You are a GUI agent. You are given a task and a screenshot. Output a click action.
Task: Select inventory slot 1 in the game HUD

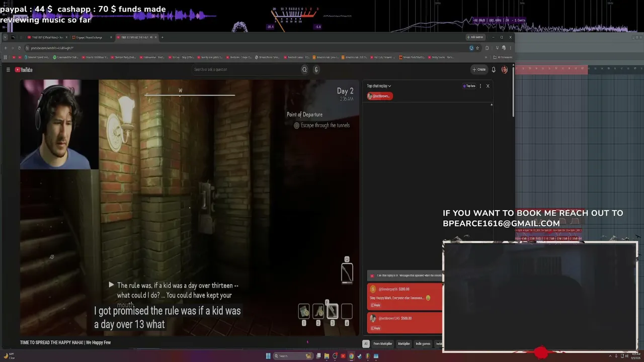coord(304,312)
